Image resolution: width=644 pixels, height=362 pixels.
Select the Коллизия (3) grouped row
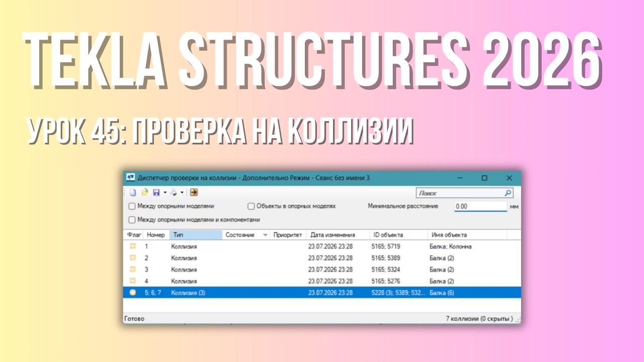point(322,293)
